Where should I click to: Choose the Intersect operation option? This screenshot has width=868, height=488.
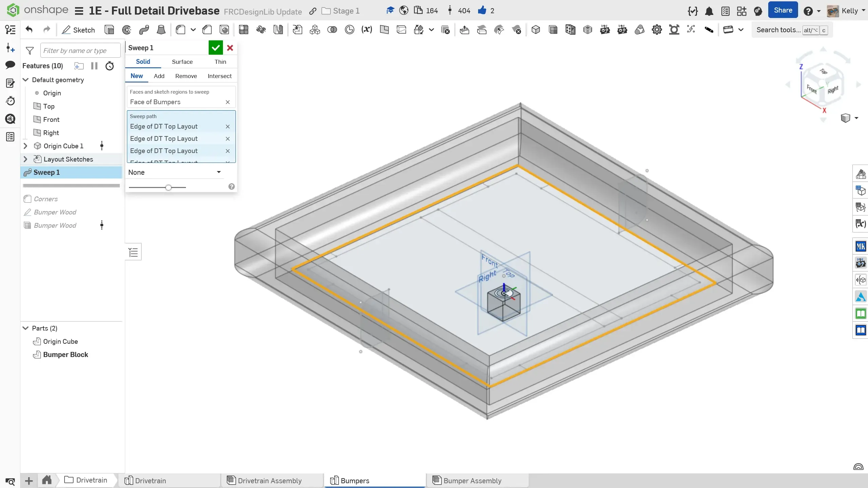[220, 76]
